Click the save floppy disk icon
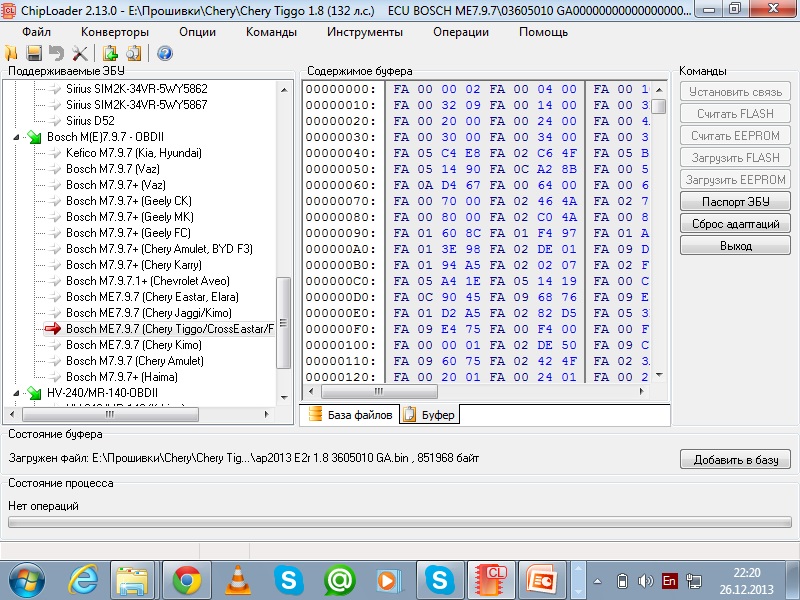 pos(34,53)
